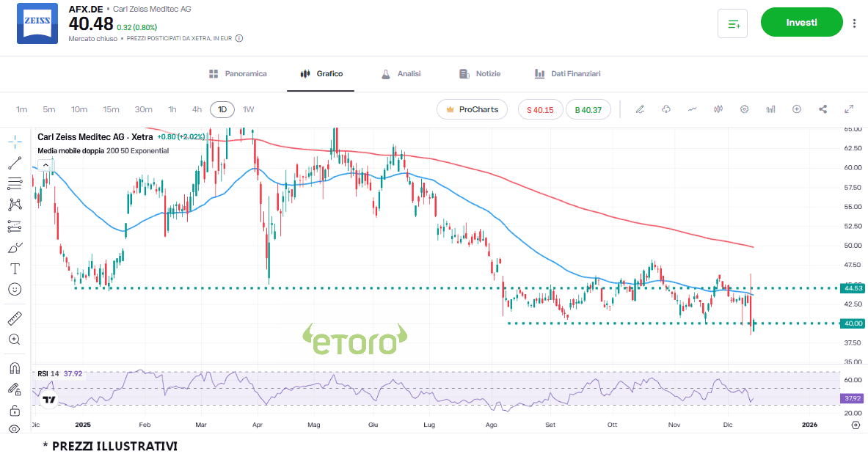Pick the text annotation tool

click(15, 268)
